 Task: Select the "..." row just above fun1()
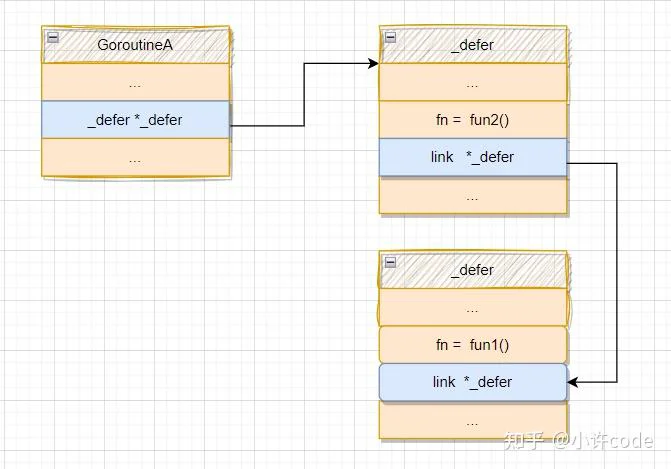(472, 308)
